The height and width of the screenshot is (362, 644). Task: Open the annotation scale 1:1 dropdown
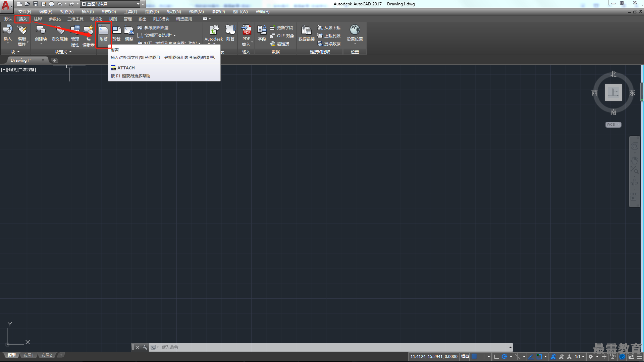(580, 357)
